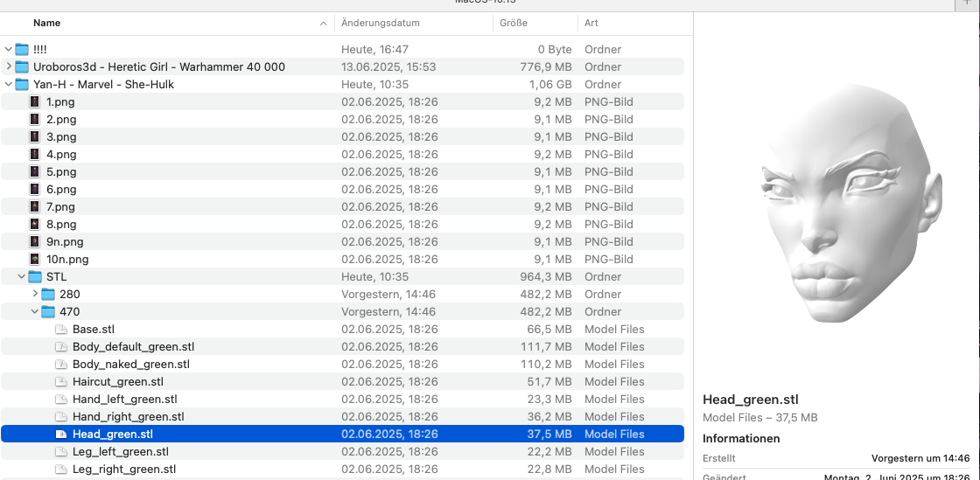Click the Leg_left_green.stl file icon
The width and height of the screenshot is (980, 480).
click(x=60, y=451)
